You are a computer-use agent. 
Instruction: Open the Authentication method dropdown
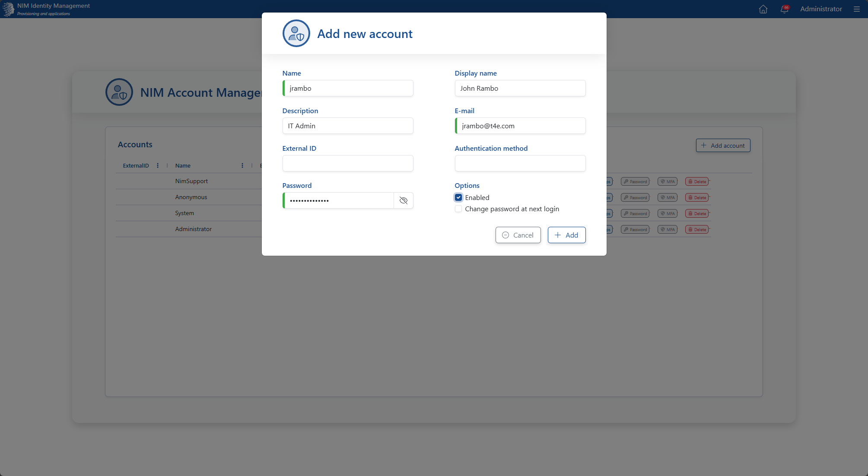coord(520,163)
